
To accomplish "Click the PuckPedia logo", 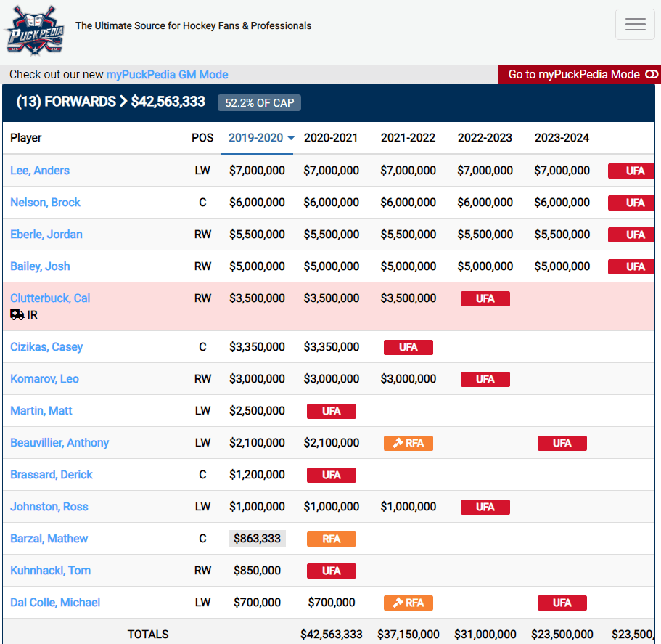I will tap(35, 30).
